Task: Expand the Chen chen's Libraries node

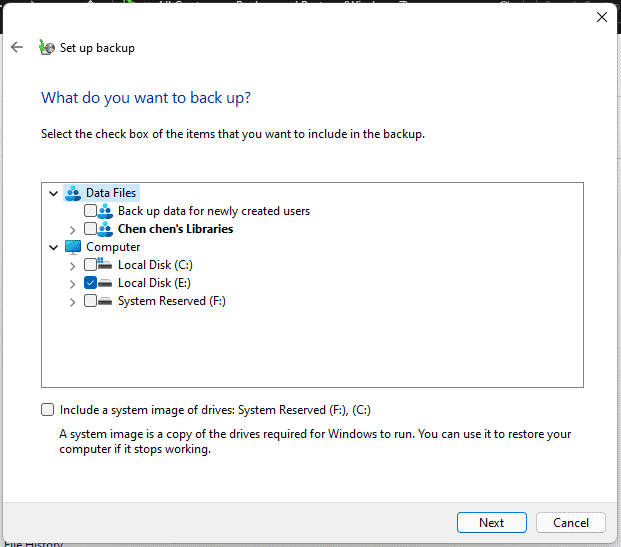Action: click(x=72, y=229)
